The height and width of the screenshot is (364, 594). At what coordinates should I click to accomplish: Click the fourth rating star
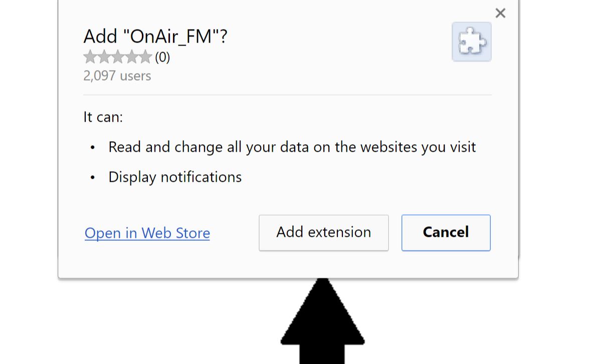[131, 58]
